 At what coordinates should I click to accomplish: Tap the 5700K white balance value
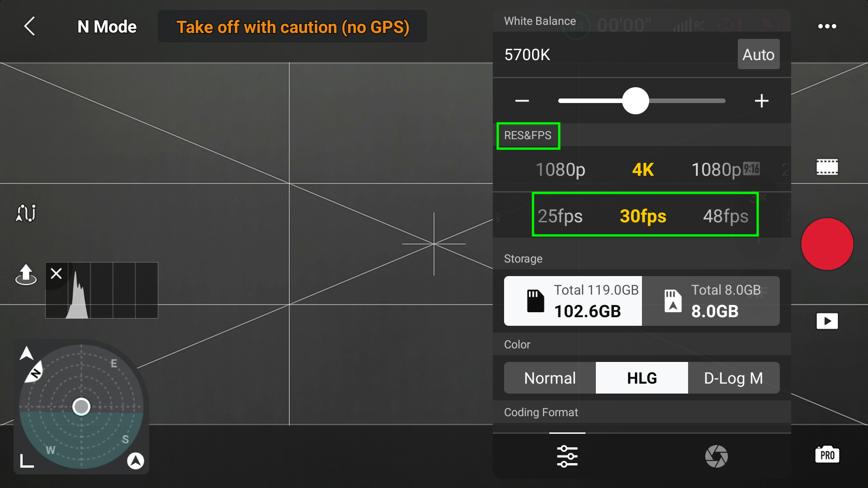coord(527,55)
